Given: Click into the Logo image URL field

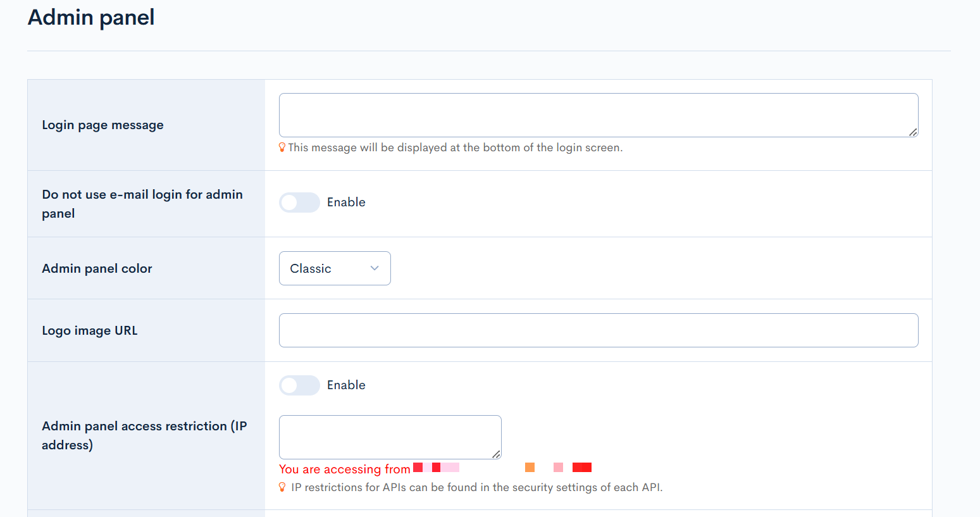Looking at the screenshot, I should [x=598, y=330].
